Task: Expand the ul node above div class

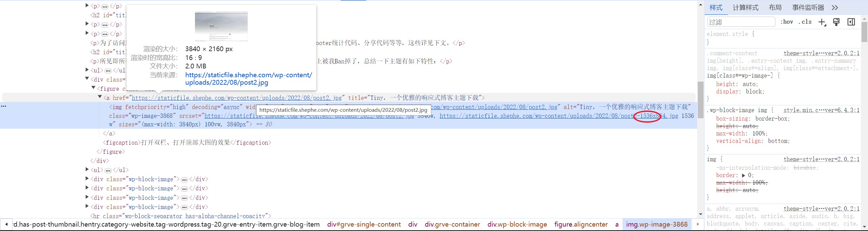Action: point(87,70)
